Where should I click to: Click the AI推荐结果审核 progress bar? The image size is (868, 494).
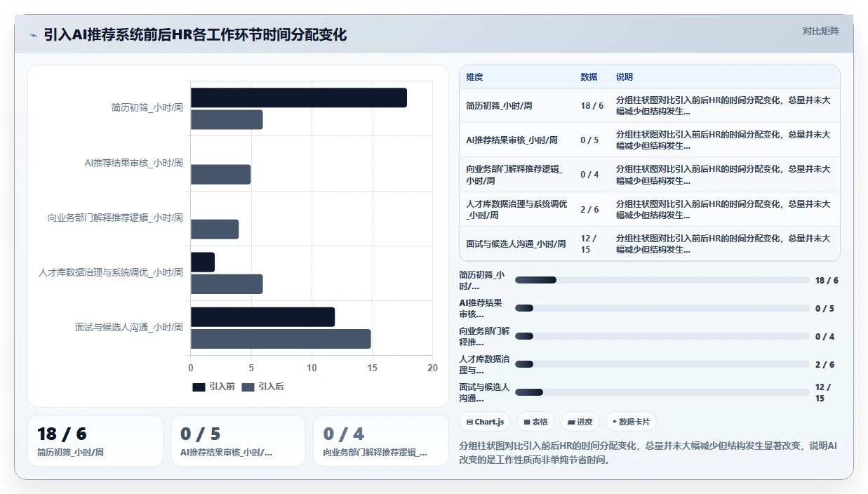662,308
